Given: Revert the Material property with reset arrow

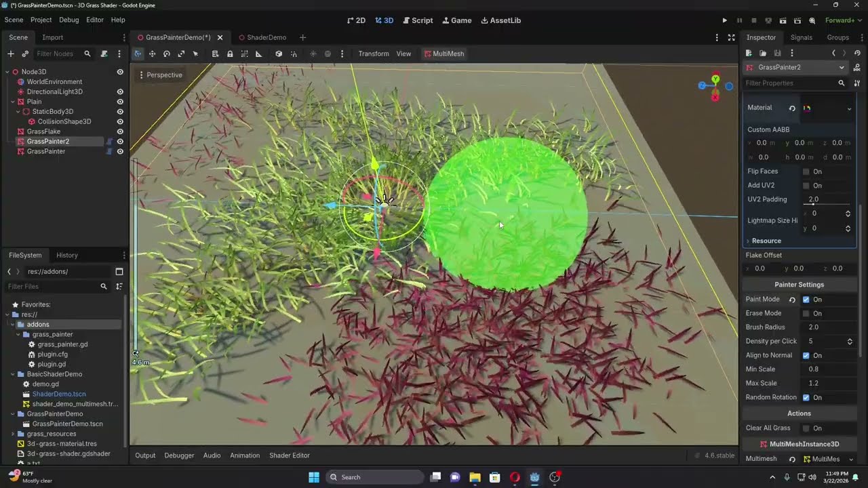Looking at the screenshot, I should [x=792, y=108].
